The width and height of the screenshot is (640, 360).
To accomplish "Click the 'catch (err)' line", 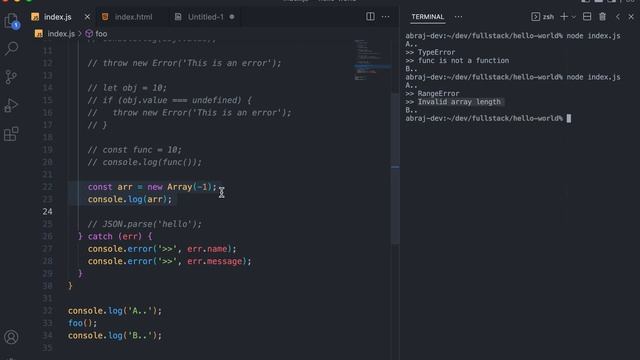I will (115, 236).
